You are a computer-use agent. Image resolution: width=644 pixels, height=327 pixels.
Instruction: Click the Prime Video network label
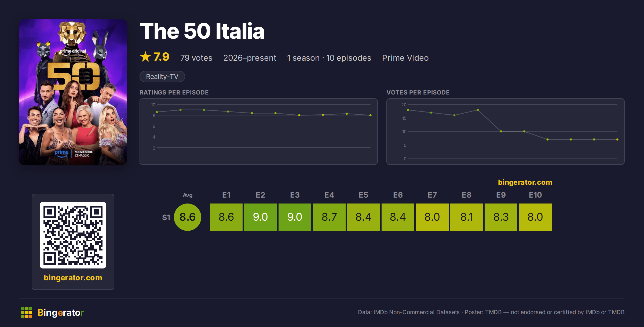pos(405,58)
